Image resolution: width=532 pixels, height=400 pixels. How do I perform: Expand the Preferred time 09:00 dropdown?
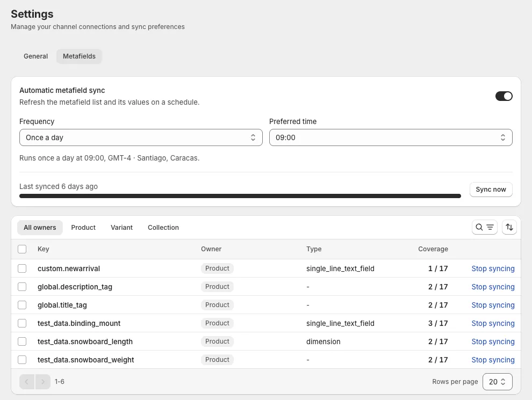coord(391,137)
